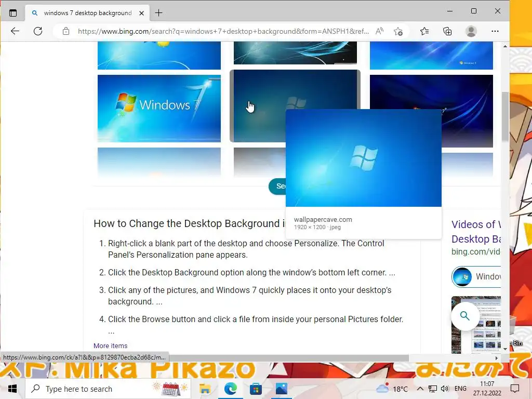Add this page to favorites

(x=398, y=32)
